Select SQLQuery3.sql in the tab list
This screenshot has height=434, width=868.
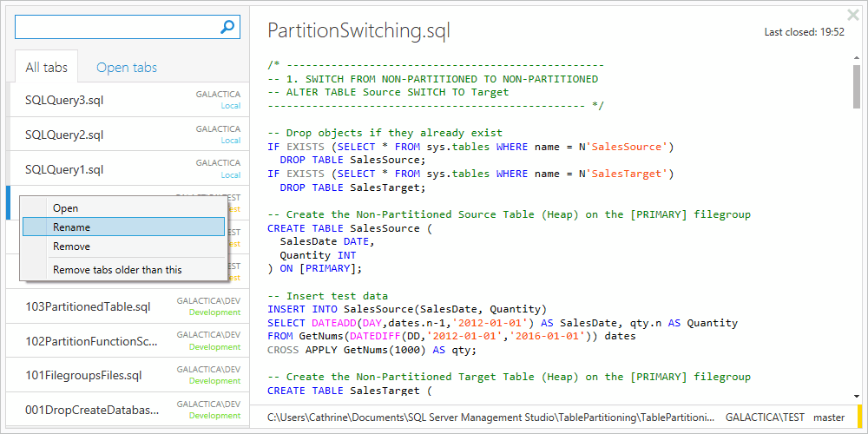coord(64,100)
